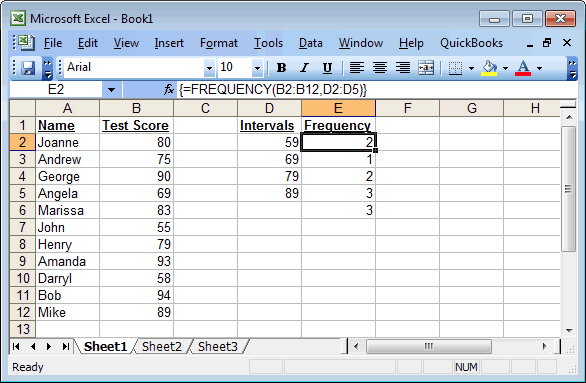Open the Format menu
Screen dimensions: 586x383
[x=219, y=43]
